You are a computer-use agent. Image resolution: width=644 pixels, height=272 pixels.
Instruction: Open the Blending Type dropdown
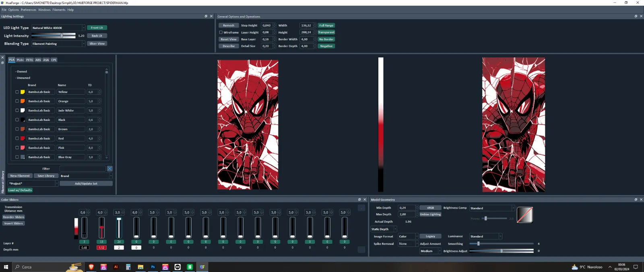point(58,44)
